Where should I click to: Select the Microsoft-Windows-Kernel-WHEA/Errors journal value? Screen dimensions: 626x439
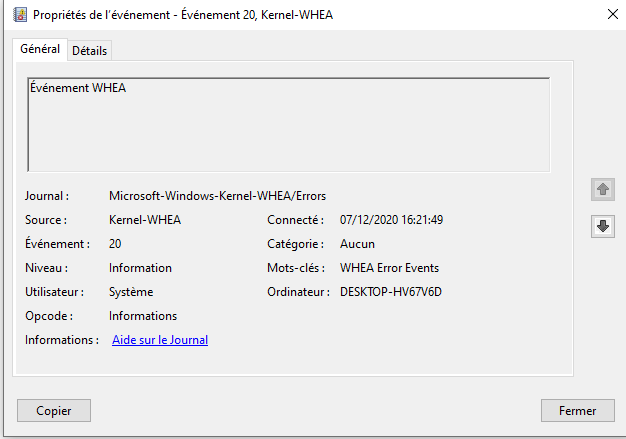point(218,196)
